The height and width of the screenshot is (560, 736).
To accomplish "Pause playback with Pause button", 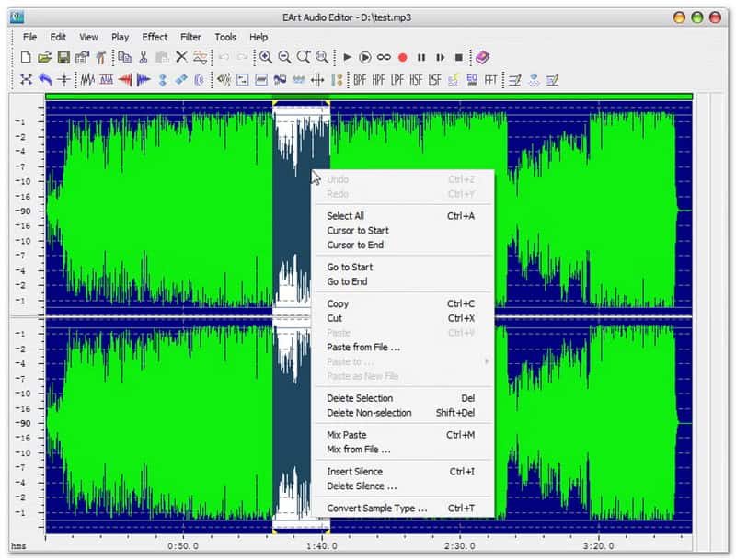I will (421, 57).
